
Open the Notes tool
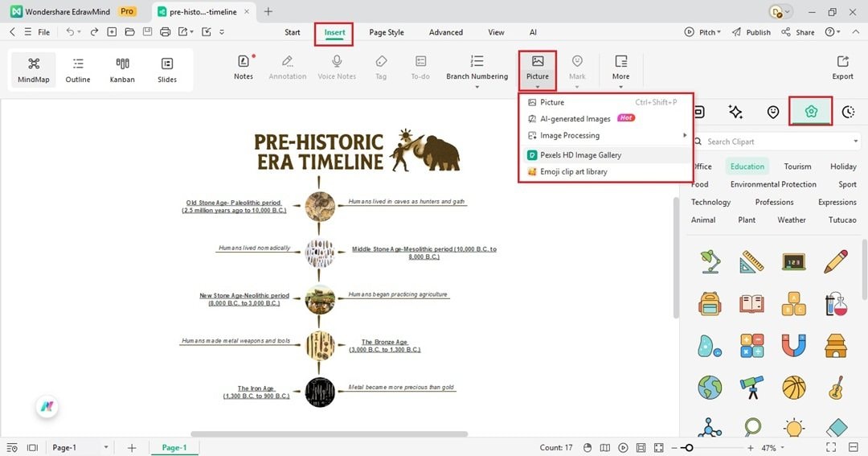tap(243, 68)
